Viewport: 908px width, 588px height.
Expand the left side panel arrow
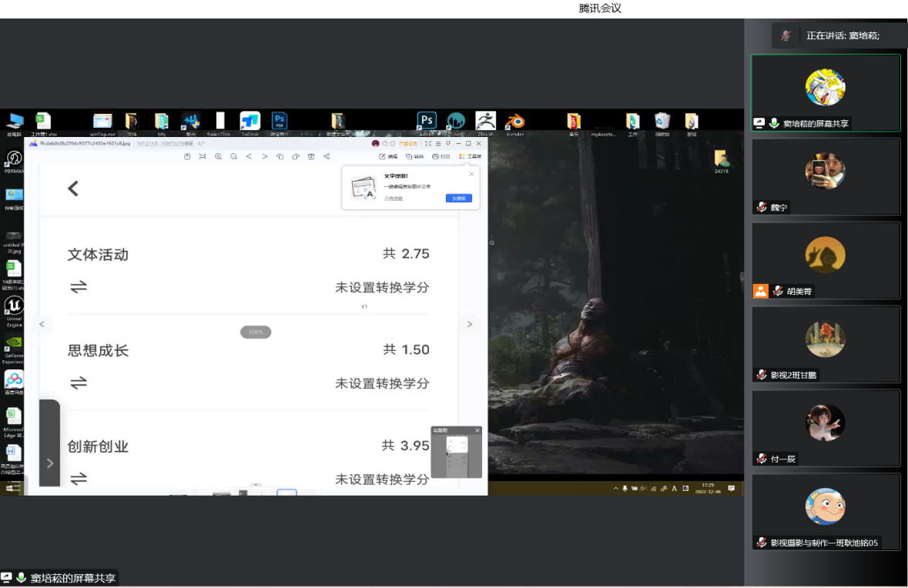49,463
